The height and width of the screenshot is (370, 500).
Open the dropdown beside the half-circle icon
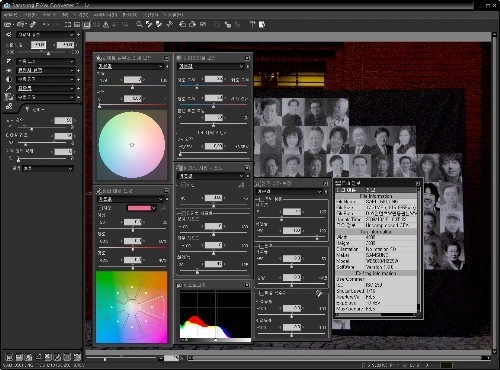coord(45,79)
